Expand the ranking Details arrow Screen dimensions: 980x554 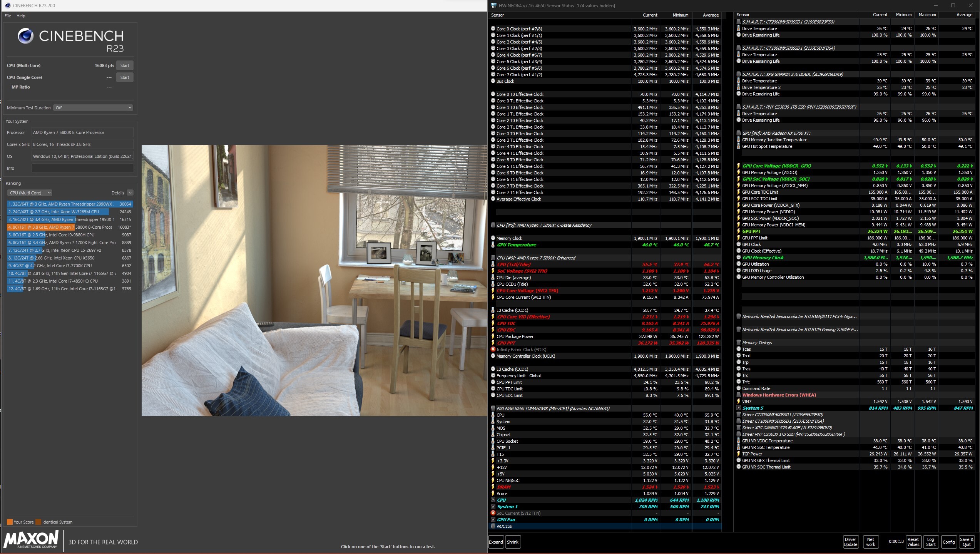[x=130, y=193]
